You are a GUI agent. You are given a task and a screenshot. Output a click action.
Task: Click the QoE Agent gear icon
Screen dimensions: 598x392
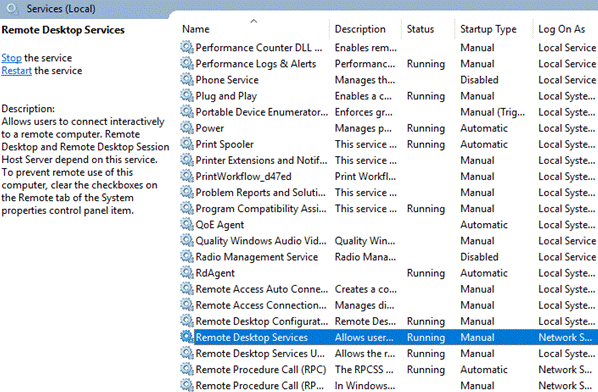[187, 224]
